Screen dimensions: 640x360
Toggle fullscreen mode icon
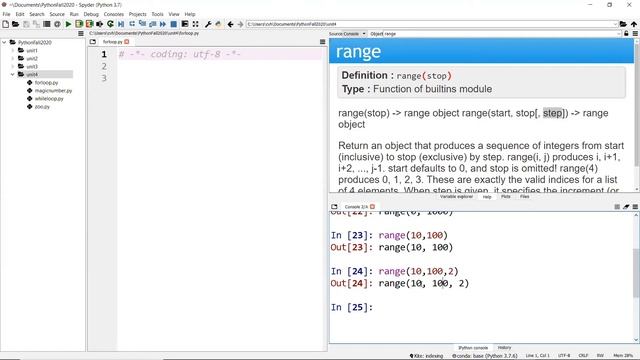[196, 24]
